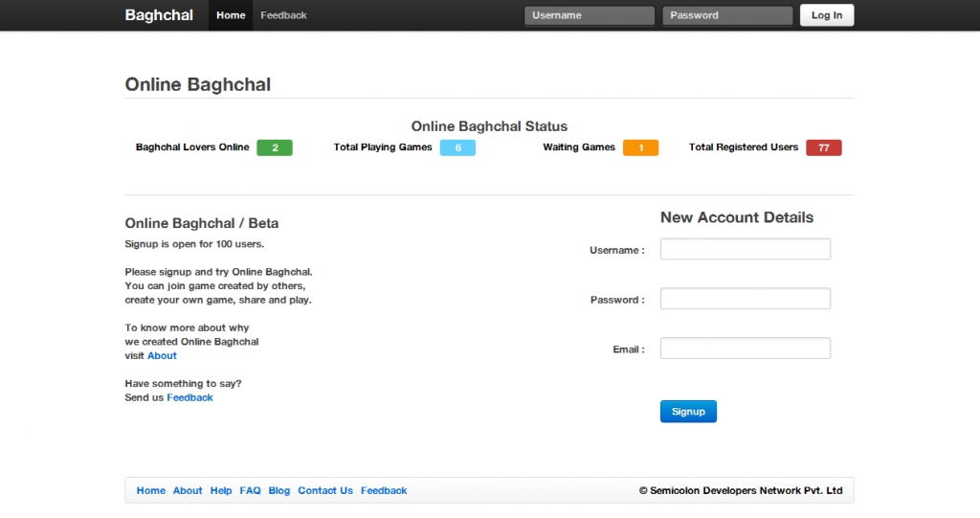The height and width of the screenshot is (518, 980).
Task: Open the footer Help link
Action: (x=221, y=490)
